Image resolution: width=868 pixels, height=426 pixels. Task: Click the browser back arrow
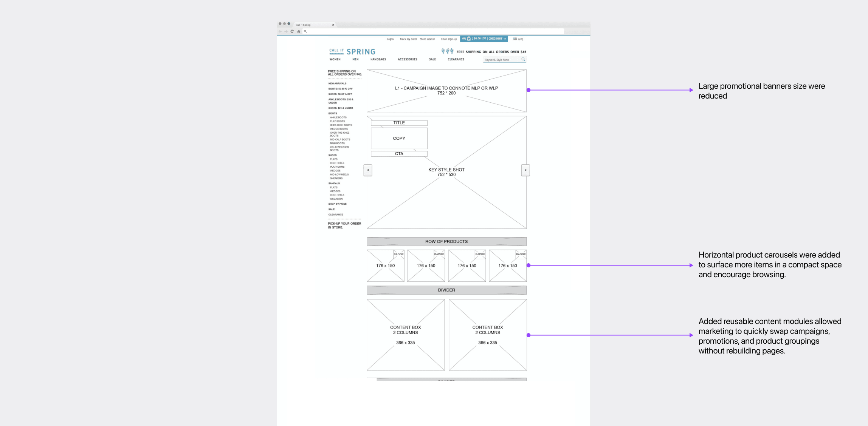(280, 31)
